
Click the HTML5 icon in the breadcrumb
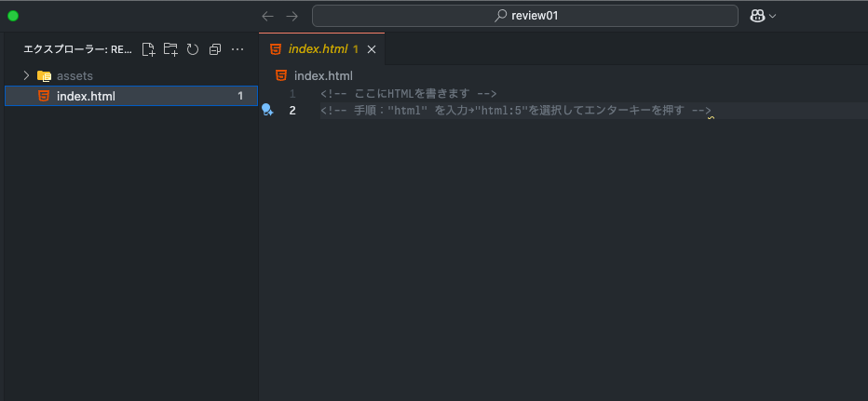[x=280, y=75]
